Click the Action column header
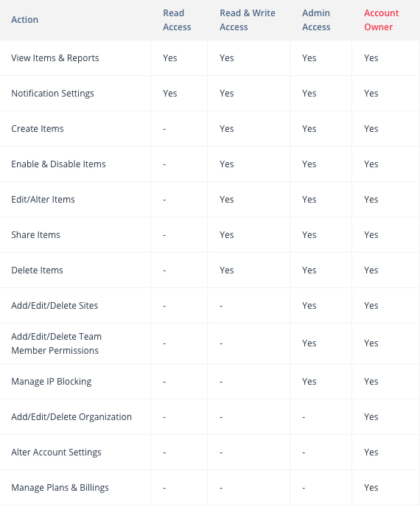 [24, 20]
